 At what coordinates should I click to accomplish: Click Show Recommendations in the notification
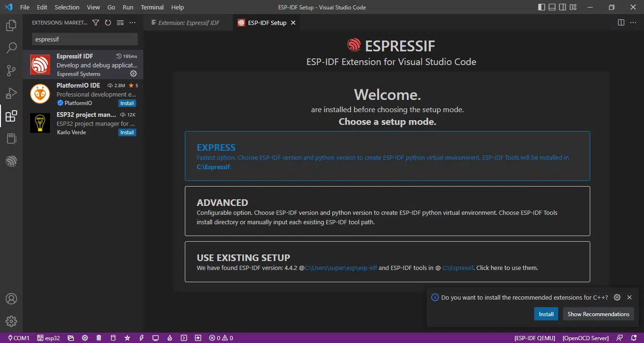click(598, 314)
